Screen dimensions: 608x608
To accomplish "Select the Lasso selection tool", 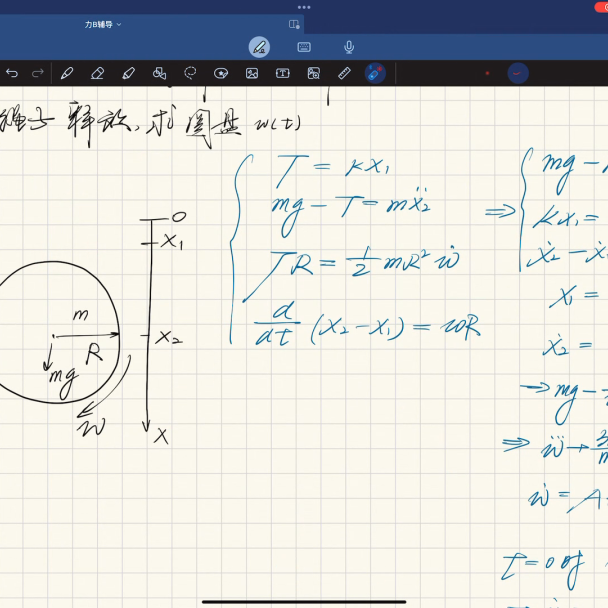I will (190, 73).
